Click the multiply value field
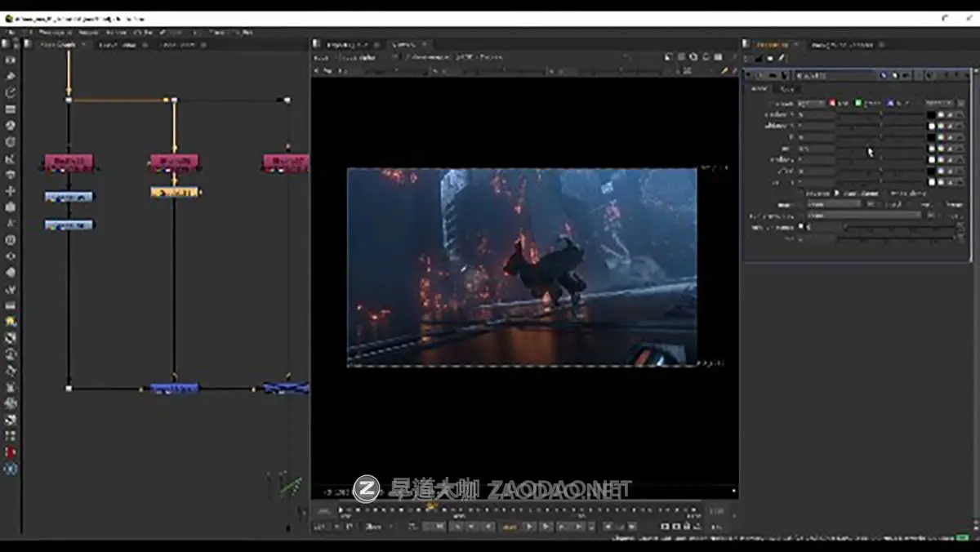This screenshot has width=980, height=552. coord(816,160)
